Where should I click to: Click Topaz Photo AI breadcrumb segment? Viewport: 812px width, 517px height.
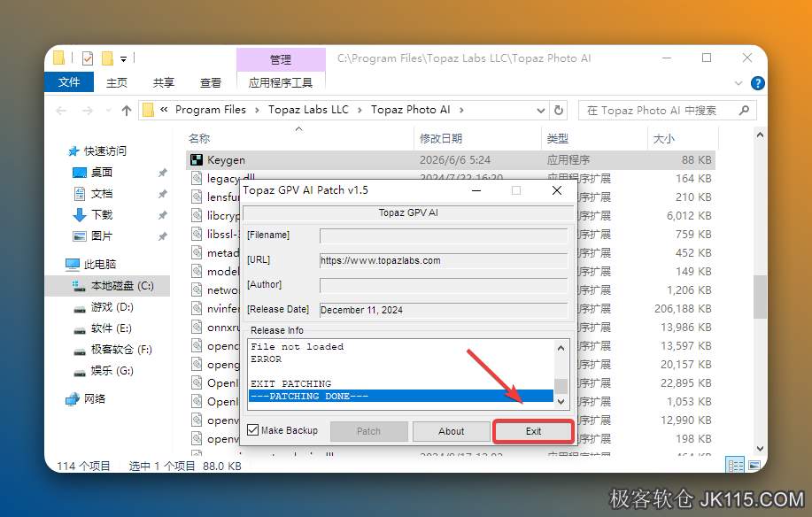pos(410,110)
